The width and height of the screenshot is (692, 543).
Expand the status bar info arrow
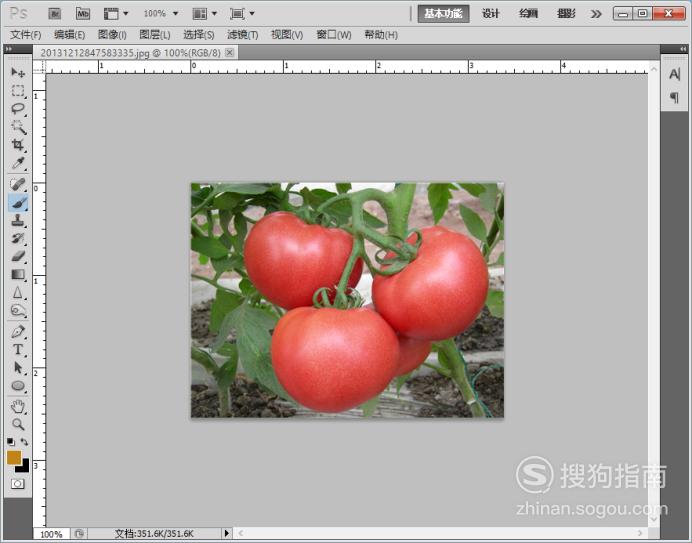[227, 533]
